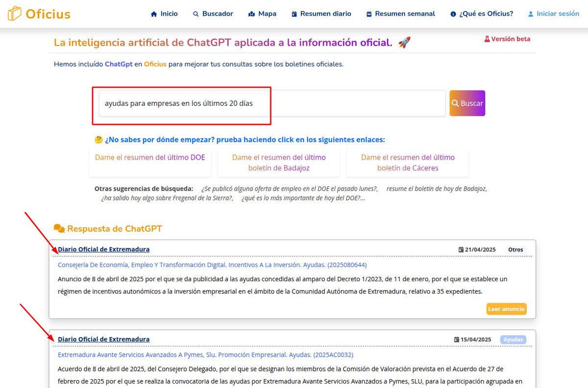
Task: Click the calendar icon beside Resumen diario
Action: click(x=294, y=14)
